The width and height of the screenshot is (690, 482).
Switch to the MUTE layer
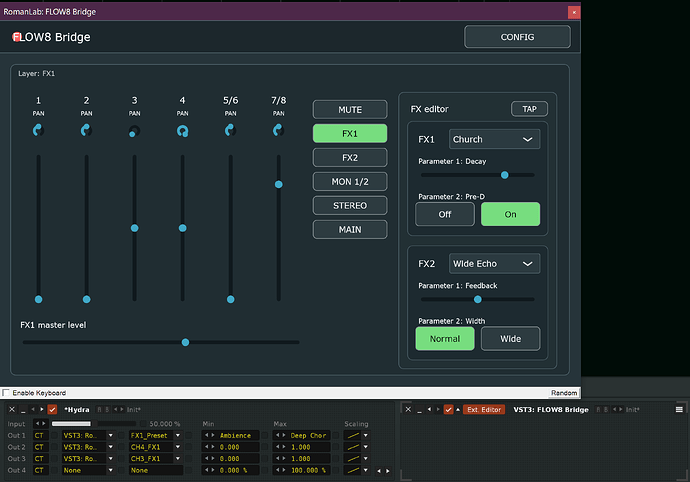350,109
